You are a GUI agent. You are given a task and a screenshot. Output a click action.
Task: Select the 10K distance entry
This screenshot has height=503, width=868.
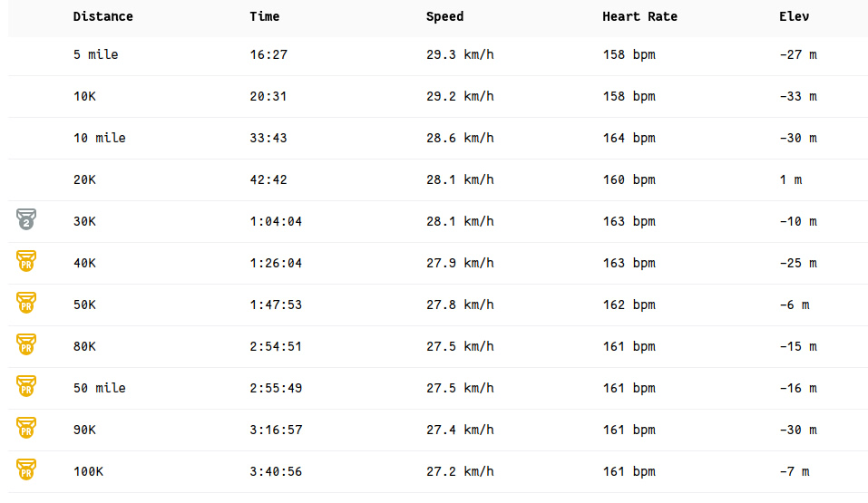coord(84,96)
